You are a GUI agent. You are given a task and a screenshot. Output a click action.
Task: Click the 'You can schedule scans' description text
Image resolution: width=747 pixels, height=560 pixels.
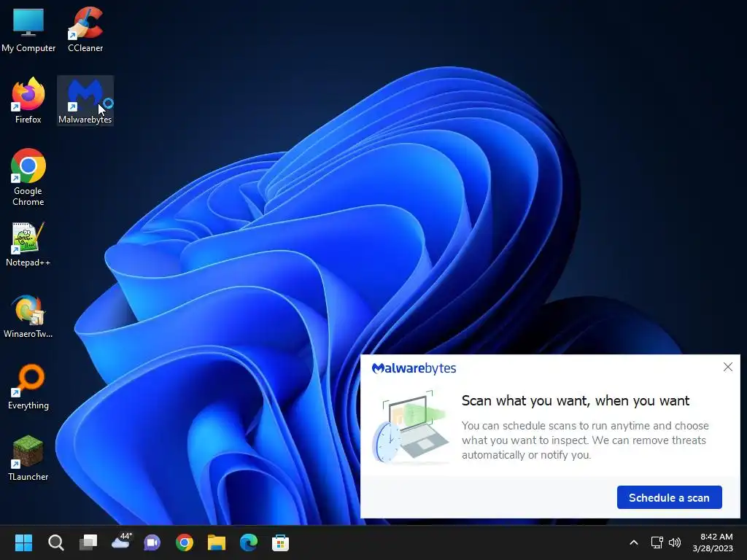586,440
